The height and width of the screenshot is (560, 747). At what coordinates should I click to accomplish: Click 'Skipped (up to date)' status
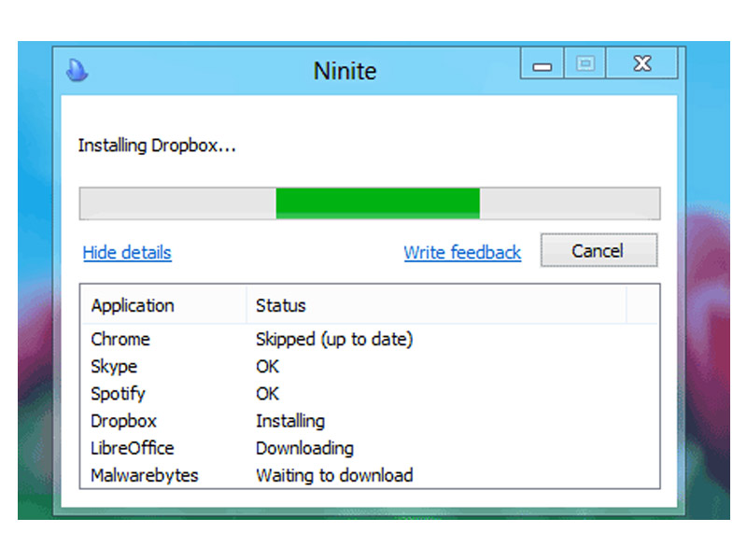coord(334,340)
